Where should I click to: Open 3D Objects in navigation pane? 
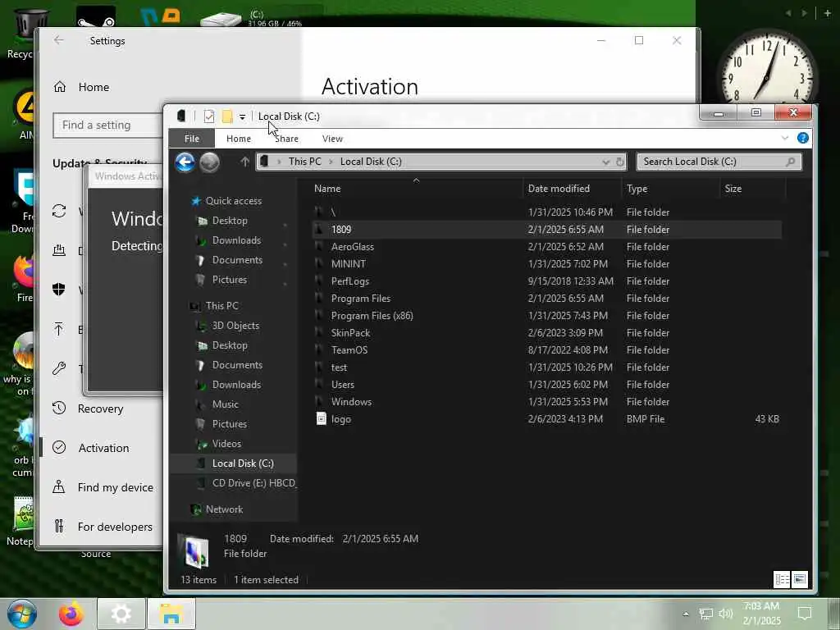point(235,325)
